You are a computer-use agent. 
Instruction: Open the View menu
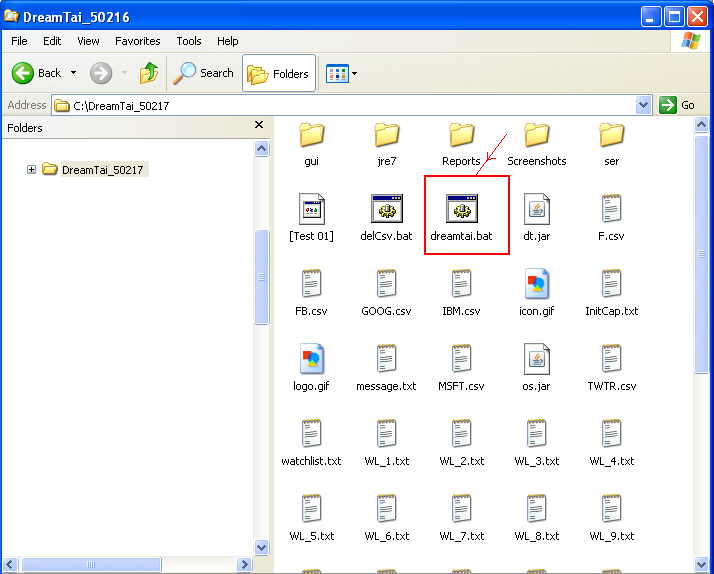[x=88, y=41]
